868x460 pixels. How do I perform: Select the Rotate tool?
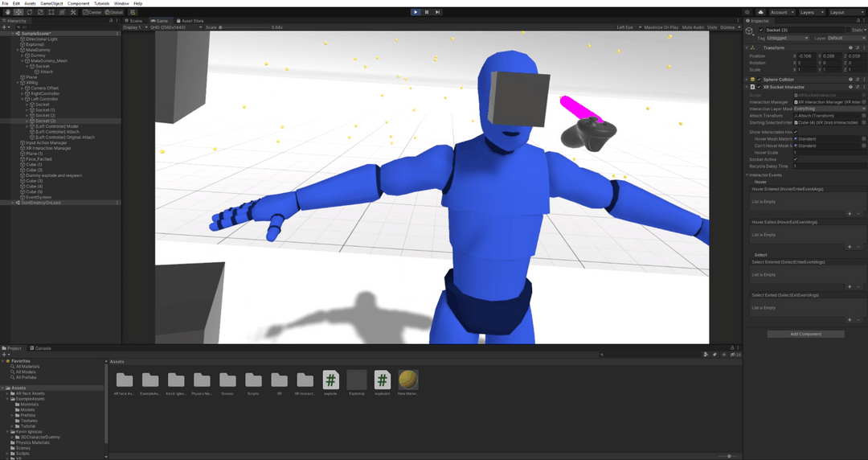click(30, 12)
